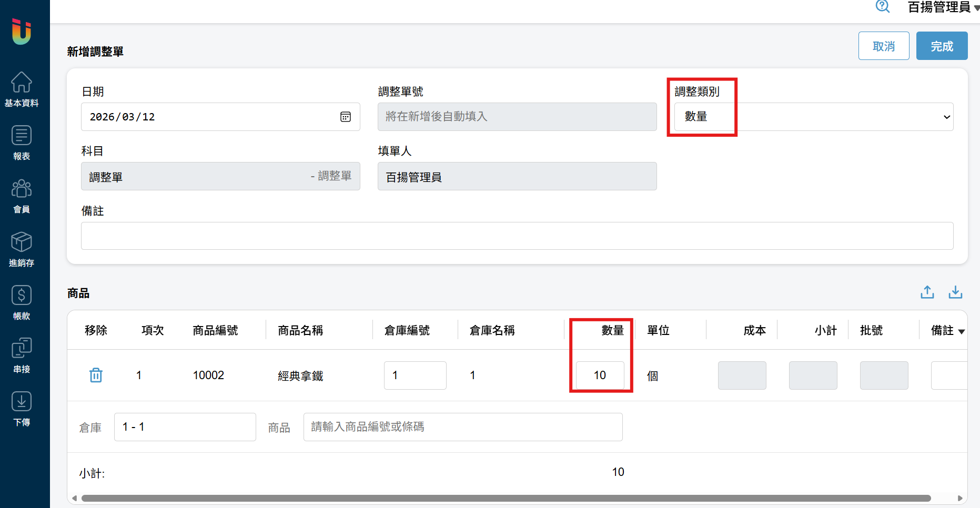The width and height of the screenshot is (980, 508).
Task: Click the 備註 remarks text field
Action: [517, 236]
